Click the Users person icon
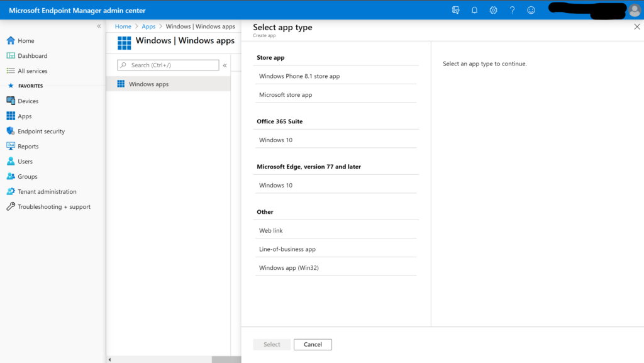Viewport: 644px width, 363px height. coord(11,161)
